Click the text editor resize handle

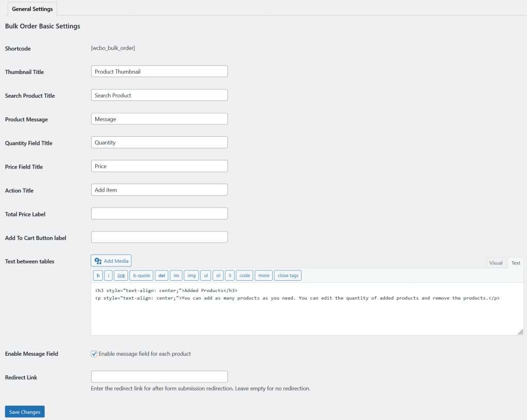[x=520, y=332]
